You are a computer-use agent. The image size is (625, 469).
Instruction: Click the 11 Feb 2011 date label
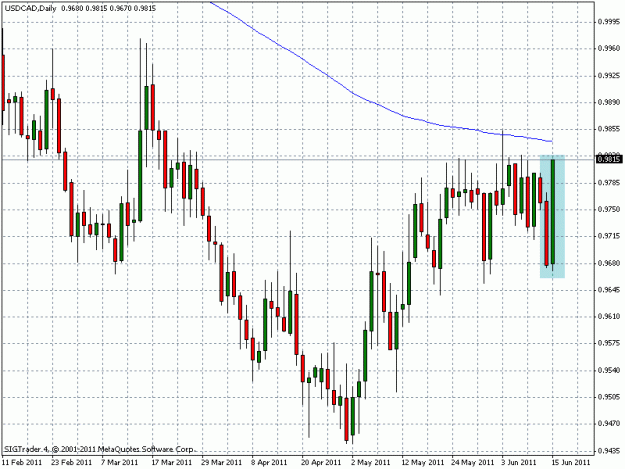pyautogui.click(x=22, y=463)
